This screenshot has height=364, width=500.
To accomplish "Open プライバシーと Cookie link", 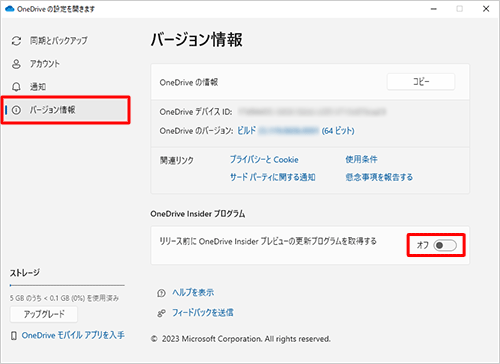I will (x=264, y=160).
